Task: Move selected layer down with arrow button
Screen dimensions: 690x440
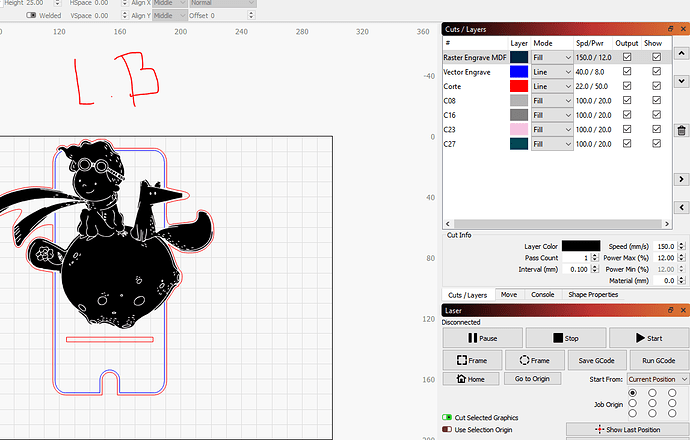Action: coord(681,81)
